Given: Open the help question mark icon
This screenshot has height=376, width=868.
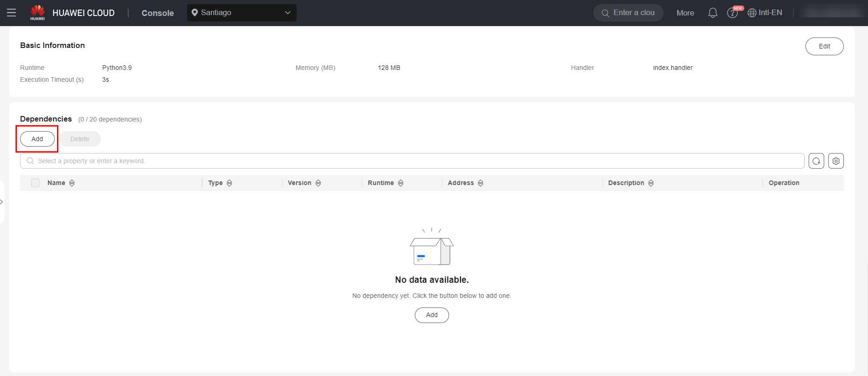Looking at the screenshot, I should [x=732, y=13].
